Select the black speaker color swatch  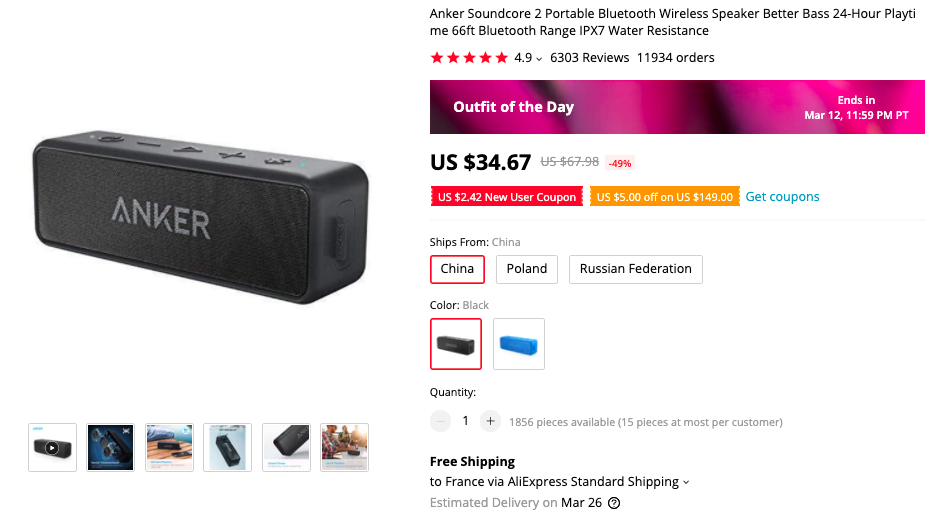[x=456, y=344]
